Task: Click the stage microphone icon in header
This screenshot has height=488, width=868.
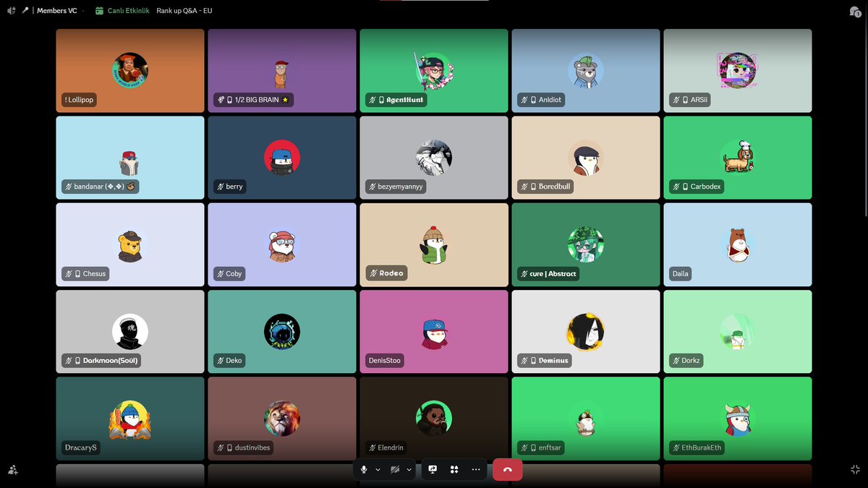Action: point(26,11)
